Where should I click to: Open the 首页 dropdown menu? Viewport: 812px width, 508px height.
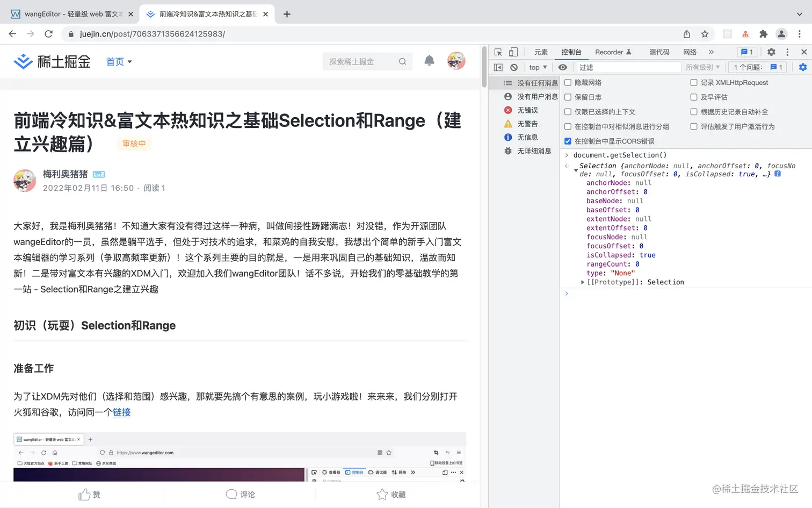[119, 62]
